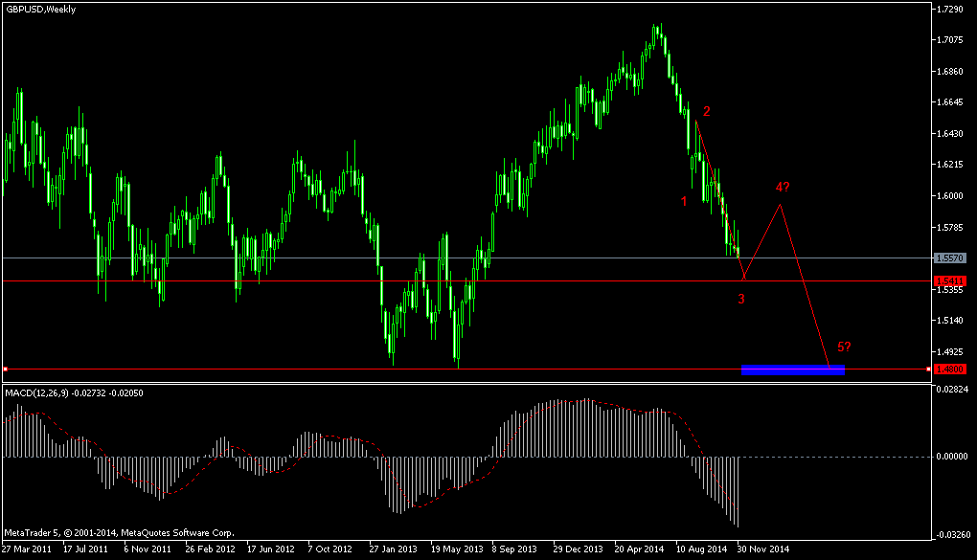
Task: Select the GBPUSD,Weekly chart title
Action: click(x=40, y=10)
